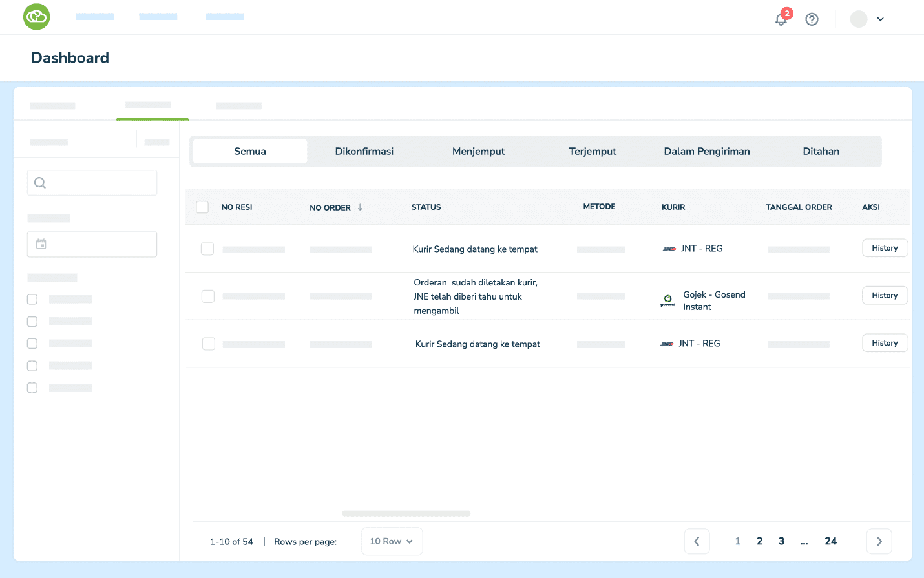
Task: Click the horizontal scrollbar below the table
Action: pos(406,513)
